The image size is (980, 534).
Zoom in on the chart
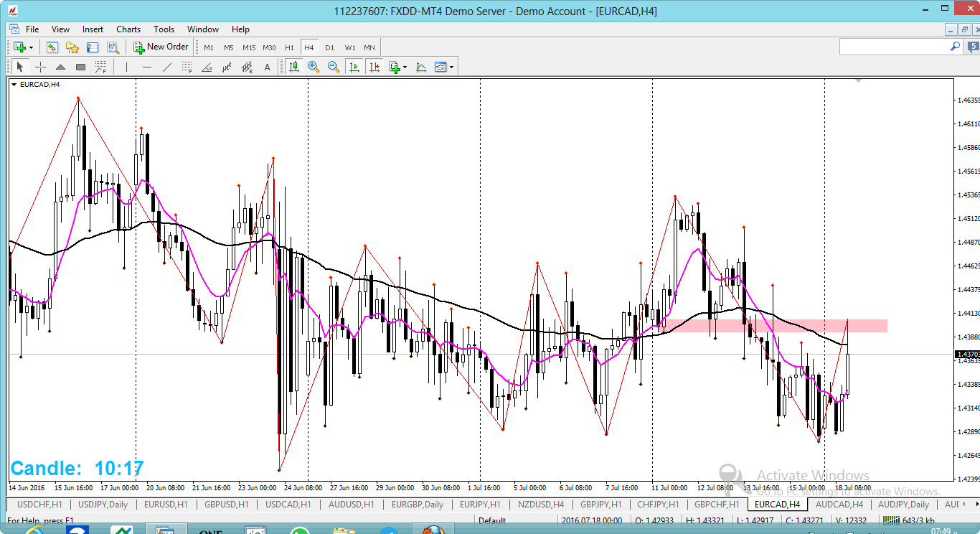pos(314,67)
